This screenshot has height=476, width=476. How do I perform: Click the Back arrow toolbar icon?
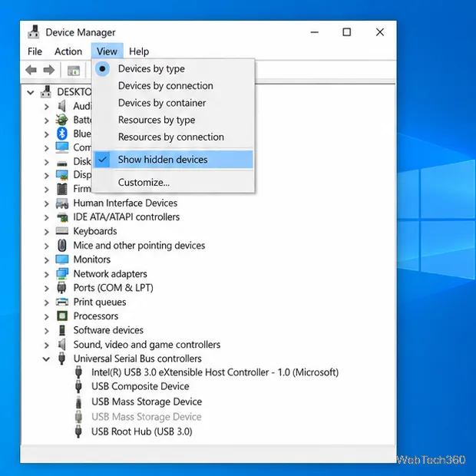(31, 70)
